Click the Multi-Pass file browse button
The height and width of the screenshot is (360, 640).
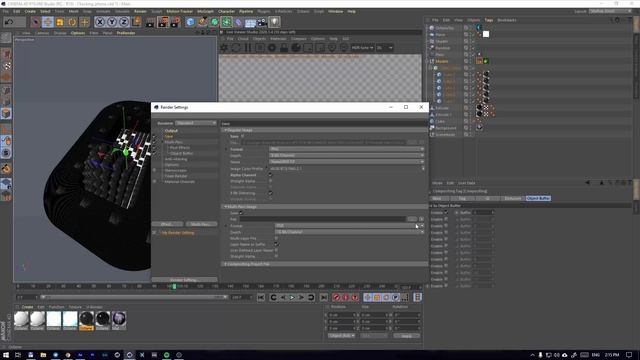point(412,219)
